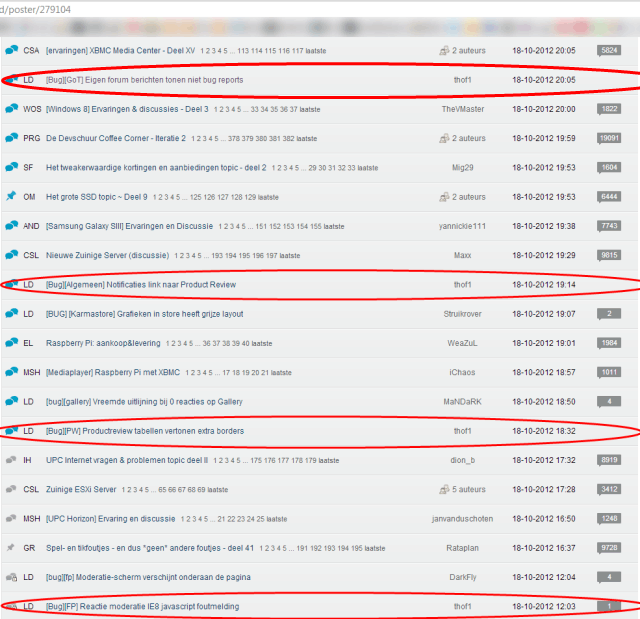Click the 1984 reply count badge
640x619 pixels.
[609, 343]
